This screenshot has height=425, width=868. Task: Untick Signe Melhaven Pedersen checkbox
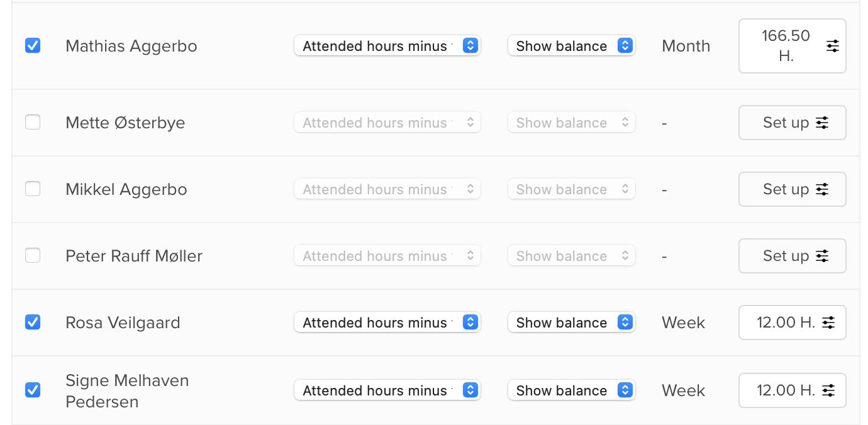tap(33, 390)
